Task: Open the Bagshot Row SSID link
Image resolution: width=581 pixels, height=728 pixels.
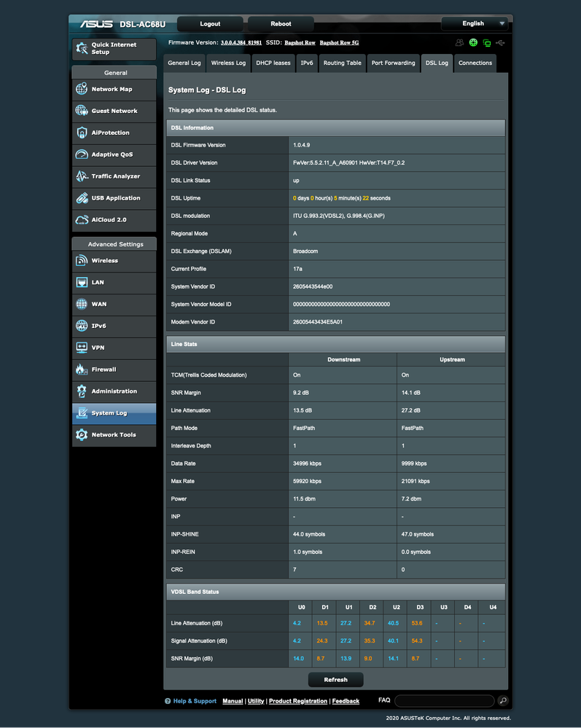Action: (300, 43)
